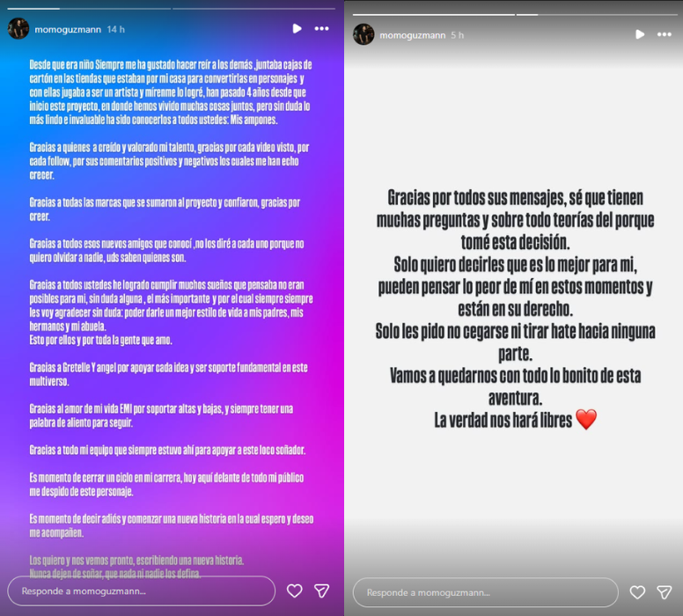
Task: Click the left story profile avatar
Action: (18, 29)
